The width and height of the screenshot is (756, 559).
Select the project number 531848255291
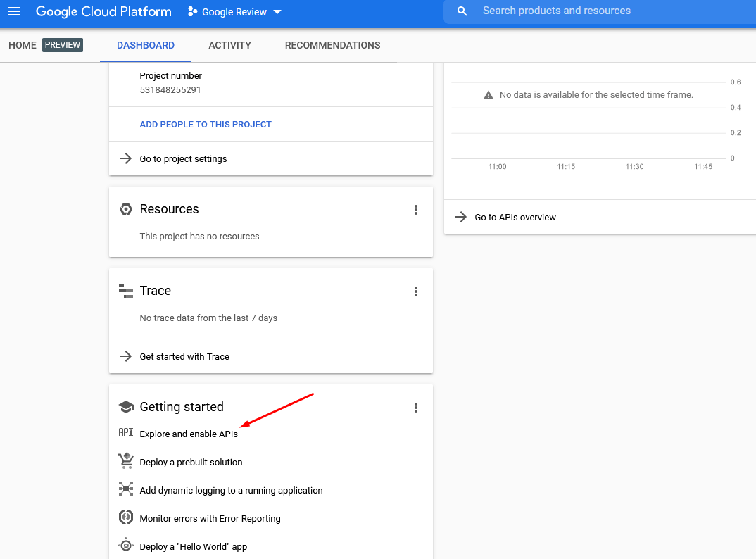click(170, 89)
